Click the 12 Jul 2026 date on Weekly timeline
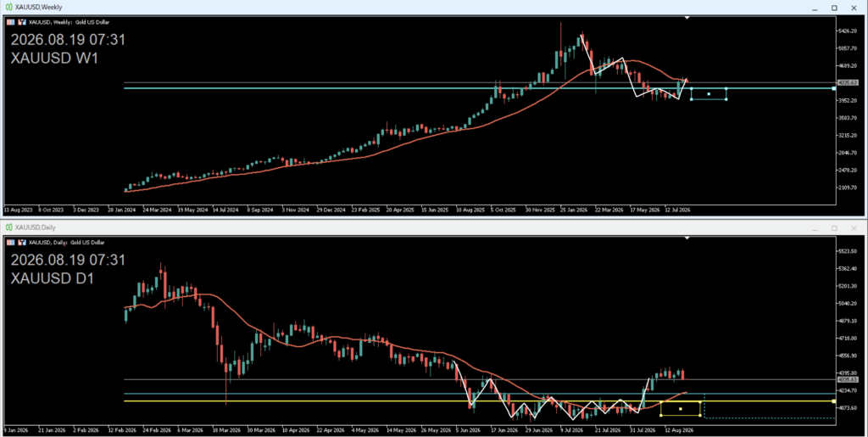Screen dimensions: 868x437 [678, 210]
